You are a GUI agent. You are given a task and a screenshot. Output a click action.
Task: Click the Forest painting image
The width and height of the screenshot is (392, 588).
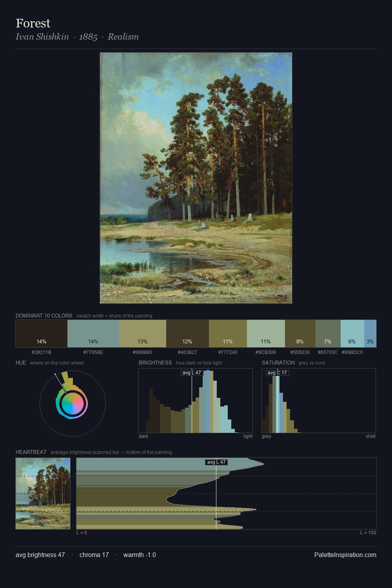pos(196,178)
